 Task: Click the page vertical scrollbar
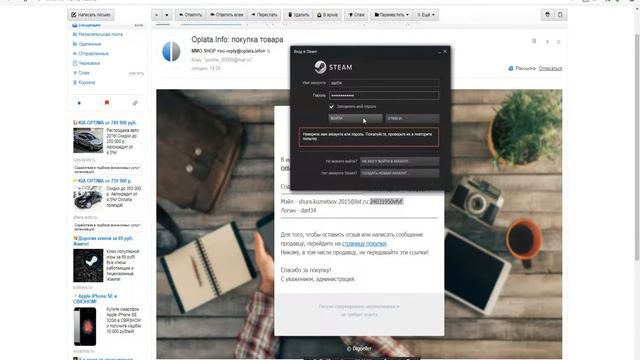click(637, 147)
